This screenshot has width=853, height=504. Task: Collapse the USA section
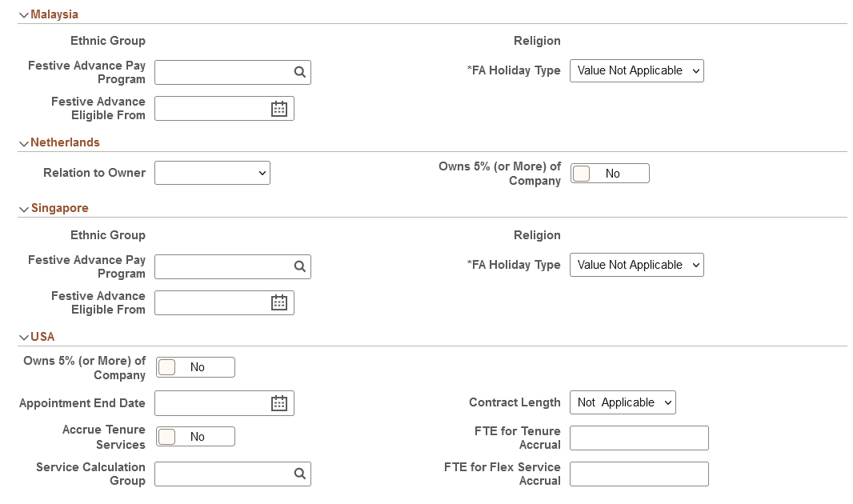click(24, 336)
